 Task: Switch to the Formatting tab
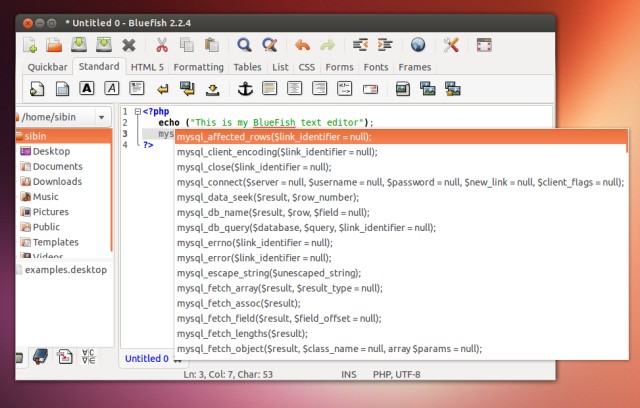(199, 67)
